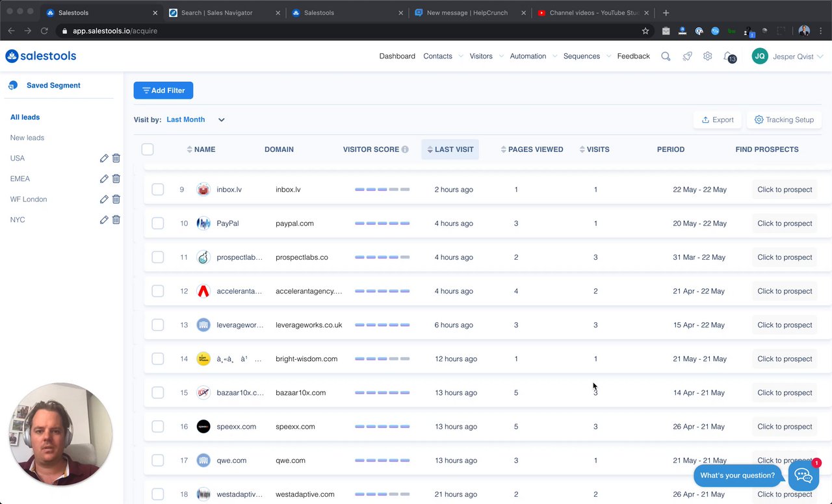Delete the WF London segment trash icon
Screen dimensions: 832x504
pos(116,199)
